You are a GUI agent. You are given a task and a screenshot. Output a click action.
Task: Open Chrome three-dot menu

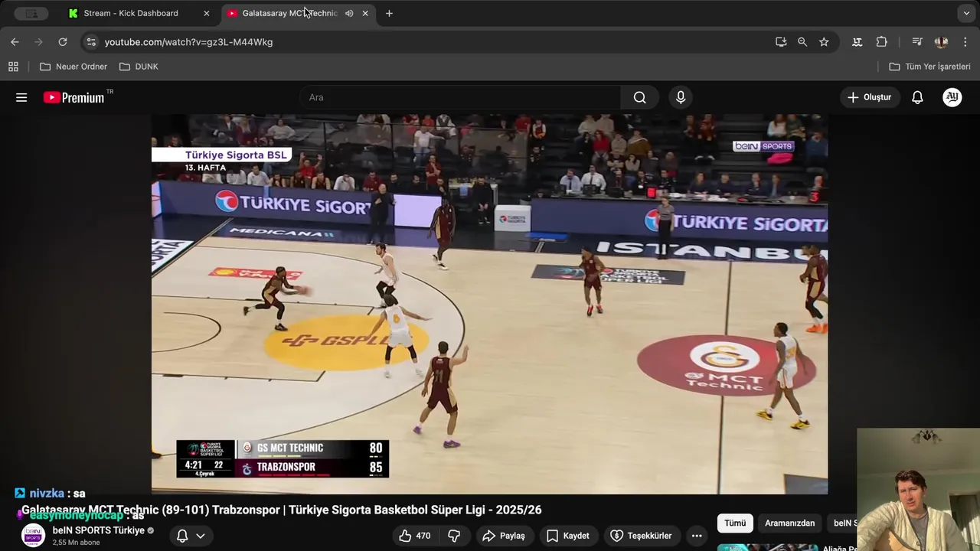point(965,42)
